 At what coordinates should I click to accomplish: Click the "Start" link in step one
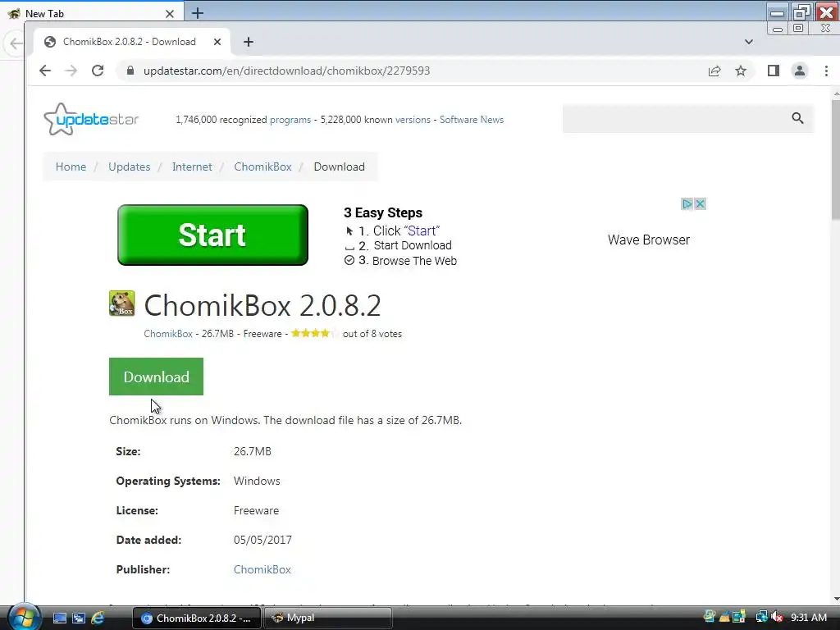coord(422,231)
